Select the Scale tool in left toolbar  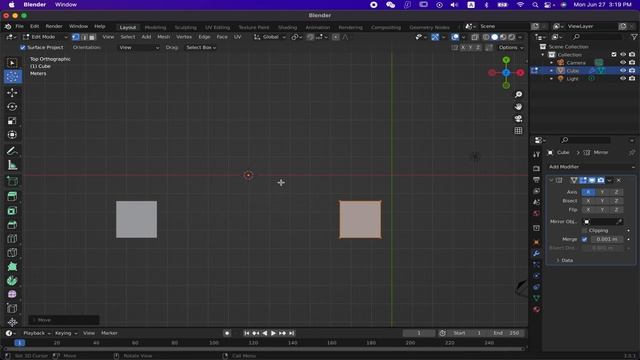pyautogui.click(x=12, y=121)
